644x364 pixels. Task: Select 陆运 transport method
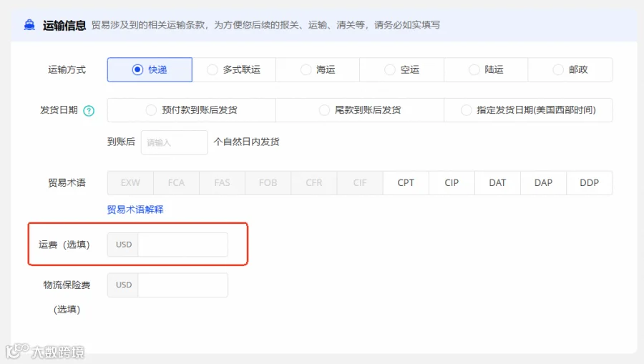486,70
